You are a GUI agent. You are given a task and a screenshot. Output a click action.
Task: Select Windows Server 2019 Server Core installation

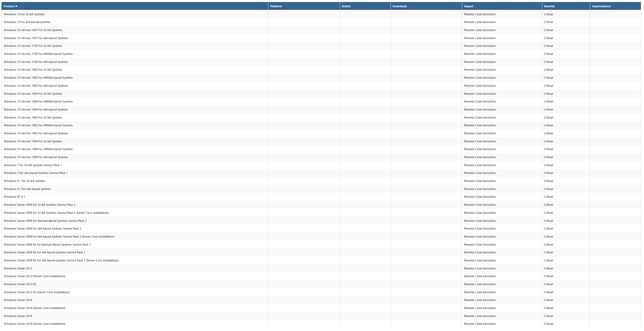[34, 324]
